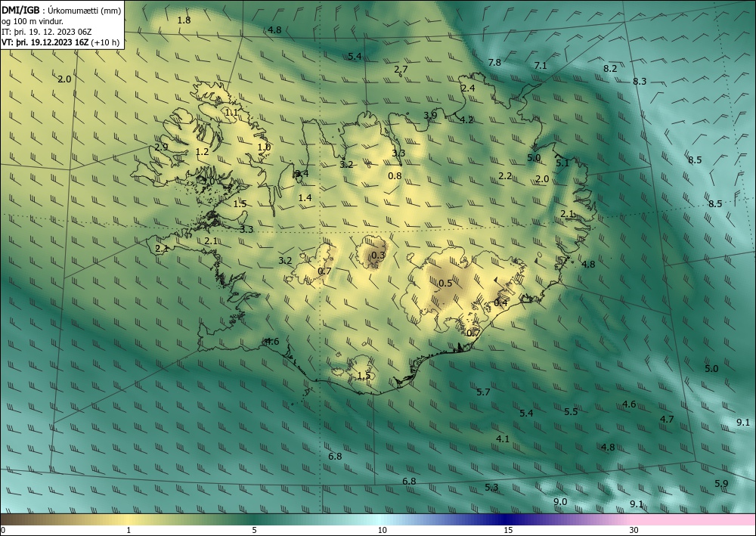Click the 0.5 value on the large glacier

pos(445,283)
